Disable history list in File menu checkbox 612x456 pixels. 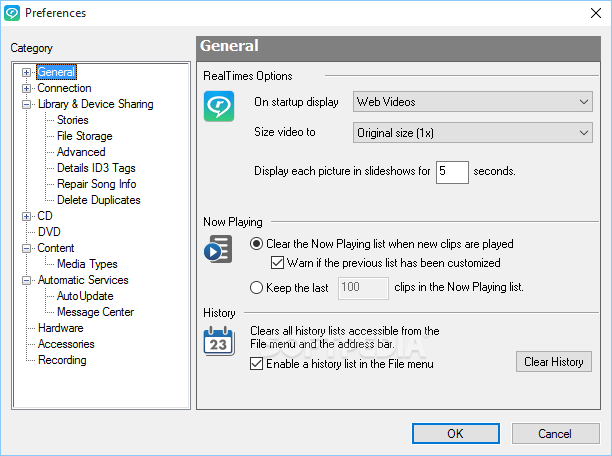pyautogui.click(x=255, y=364)
